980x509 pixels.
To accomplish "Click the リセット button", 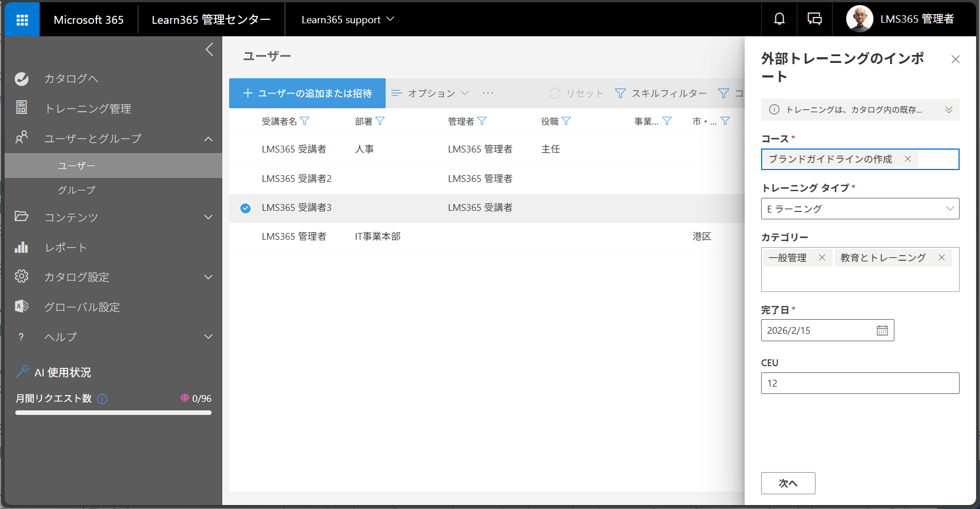I will (576, 93).
